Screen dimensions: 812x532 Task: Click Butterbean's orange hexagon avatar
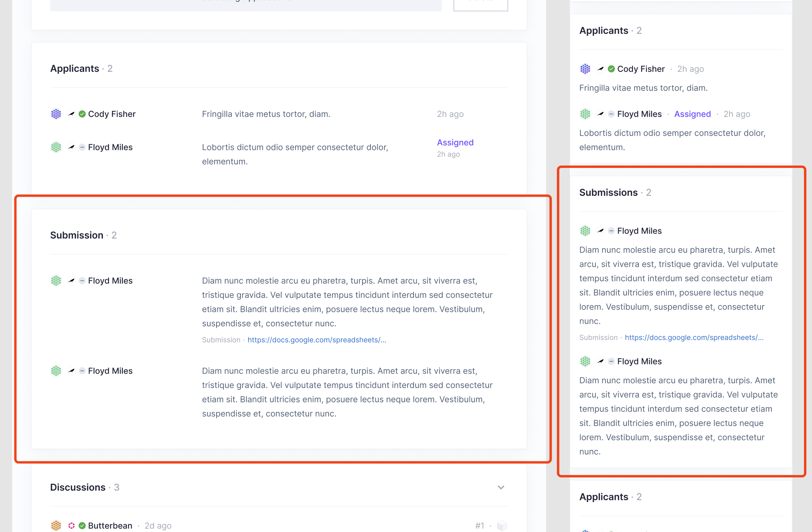[x=56, y=526]
